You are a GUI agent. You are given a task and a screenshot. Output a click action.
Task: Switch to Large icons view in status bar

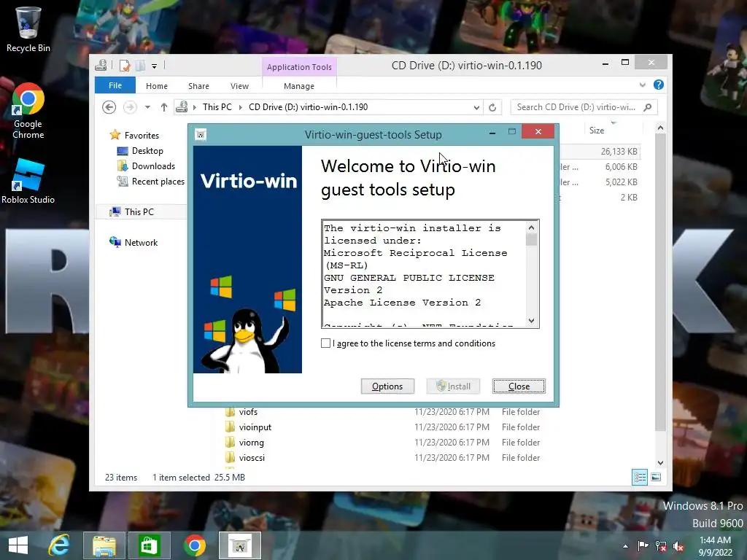coord(656,477)
